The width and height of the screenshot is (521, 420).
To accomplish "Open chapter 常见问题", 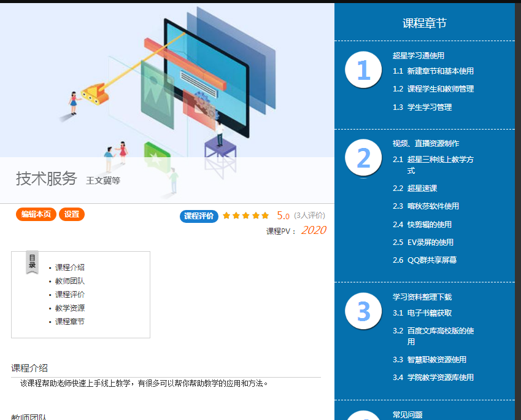I will tap(407, 414).
